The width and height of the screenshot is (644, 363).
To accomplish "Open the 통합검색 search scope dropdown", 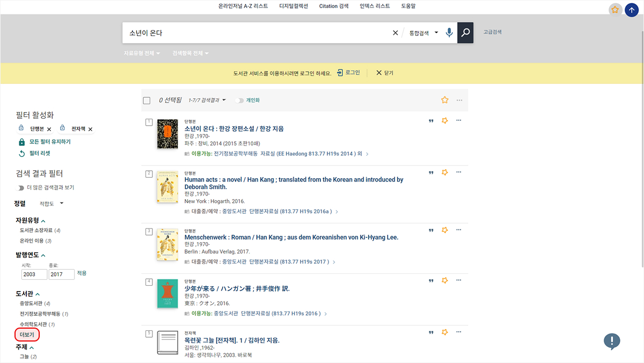I will click(x=424, y=33).
